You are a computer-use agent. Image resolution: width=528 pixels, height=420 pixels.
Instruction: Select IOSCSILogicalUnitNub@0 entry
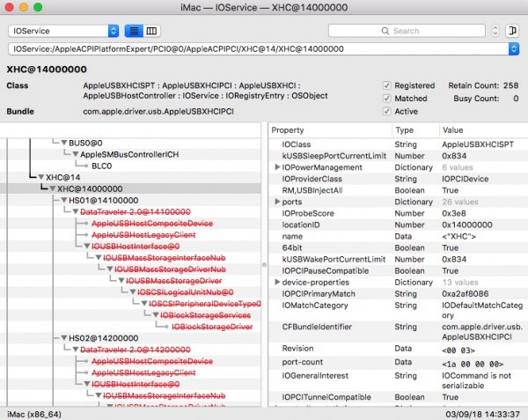(x=185, y=292)
